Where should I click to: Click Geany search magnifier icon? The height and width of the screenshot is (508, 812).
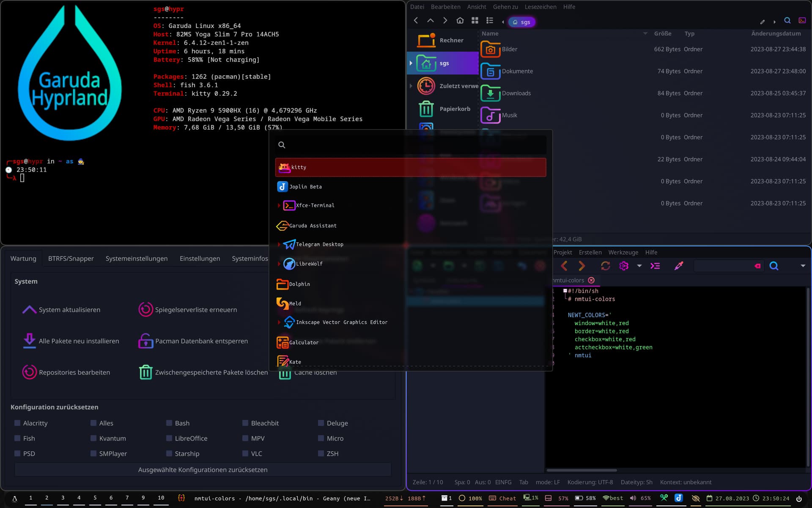point(774,266)
